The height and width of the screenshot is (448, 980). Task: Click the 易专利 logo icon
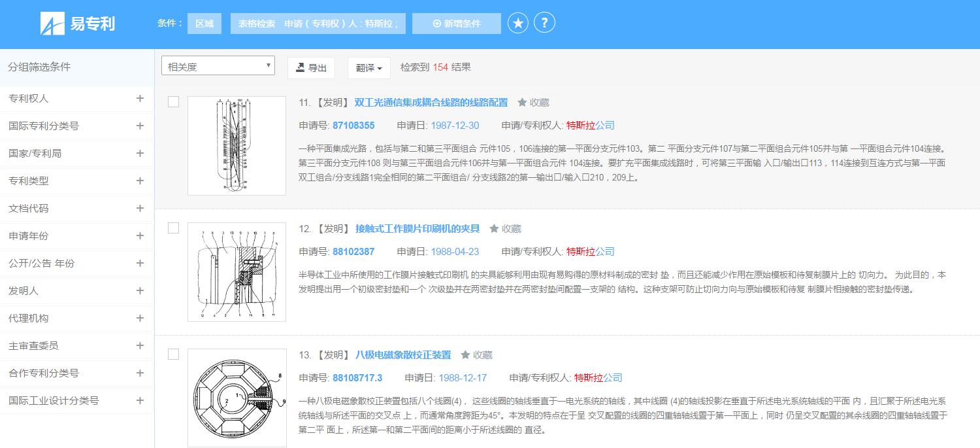52,24
